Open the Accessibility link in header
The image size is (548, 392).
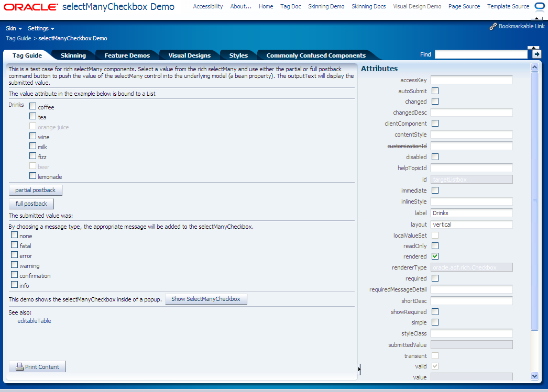tap(208, 6)
